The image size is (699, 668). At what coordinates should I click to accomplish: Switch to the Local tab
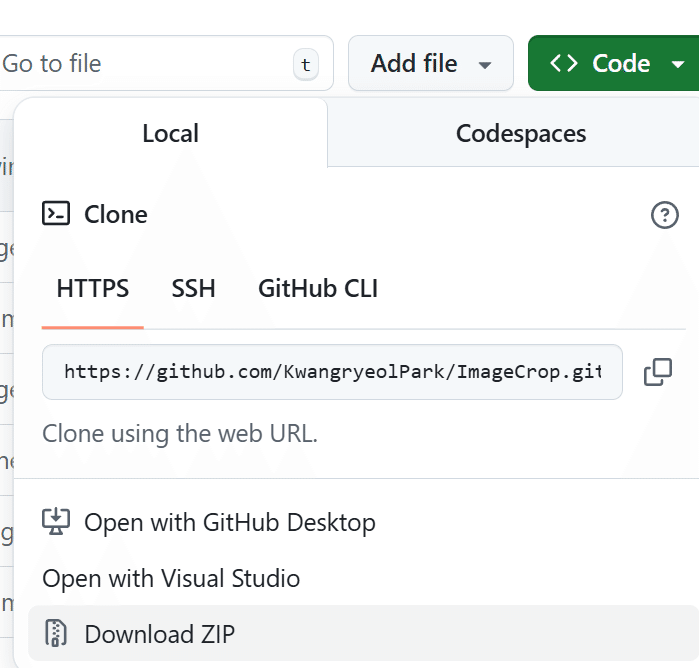[171, 133]
